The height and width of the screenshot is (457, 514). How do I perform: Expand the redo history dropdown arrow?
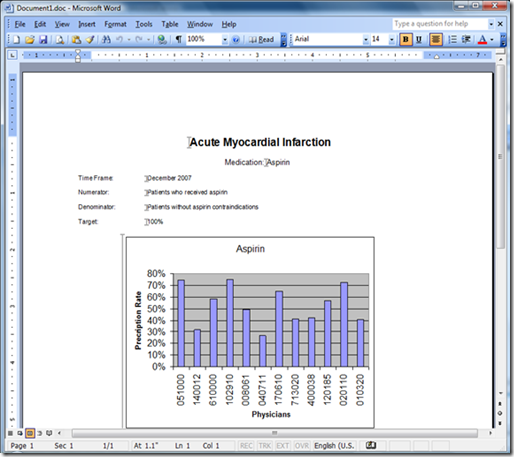tap(148, 40)
